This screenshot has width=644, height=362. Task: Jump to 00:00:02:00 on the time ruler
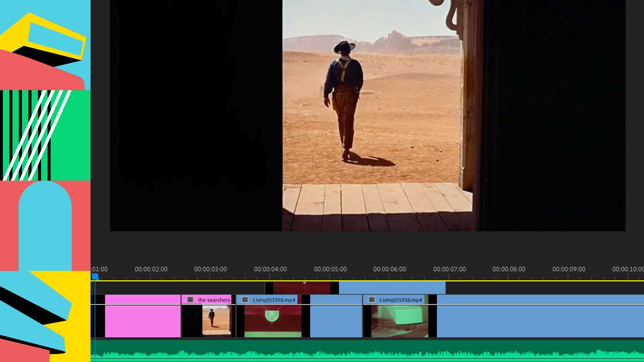click(151, 269)
